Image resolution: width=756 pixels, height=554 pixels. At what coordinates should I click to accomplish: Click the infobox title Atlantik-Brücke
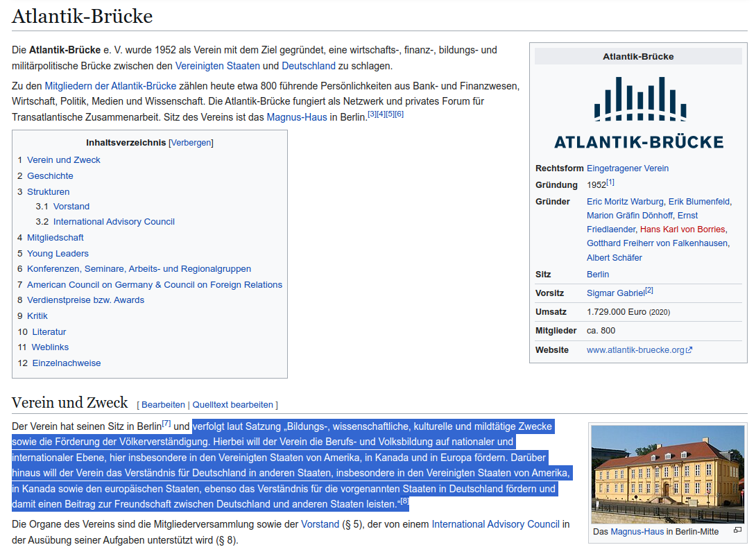(638, 56)
